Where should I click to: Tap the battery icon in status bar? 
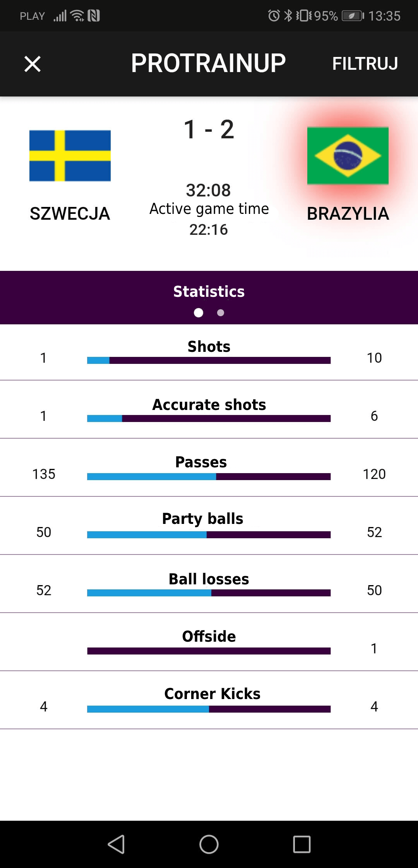click(353, 16)
